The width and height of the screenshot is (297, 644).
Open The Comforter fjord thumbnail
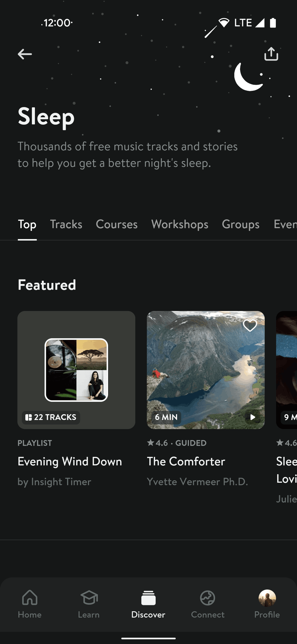[206, 370]
